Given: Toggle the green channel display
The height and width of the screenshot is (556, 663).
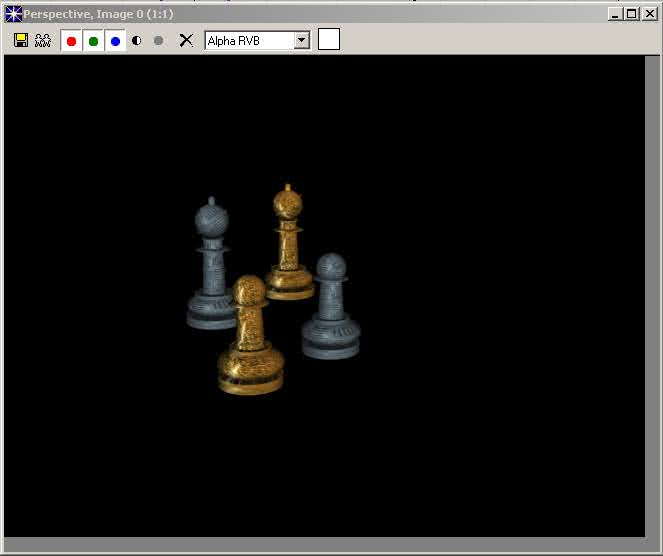Looking at the screenshot, I should [93, 41].
